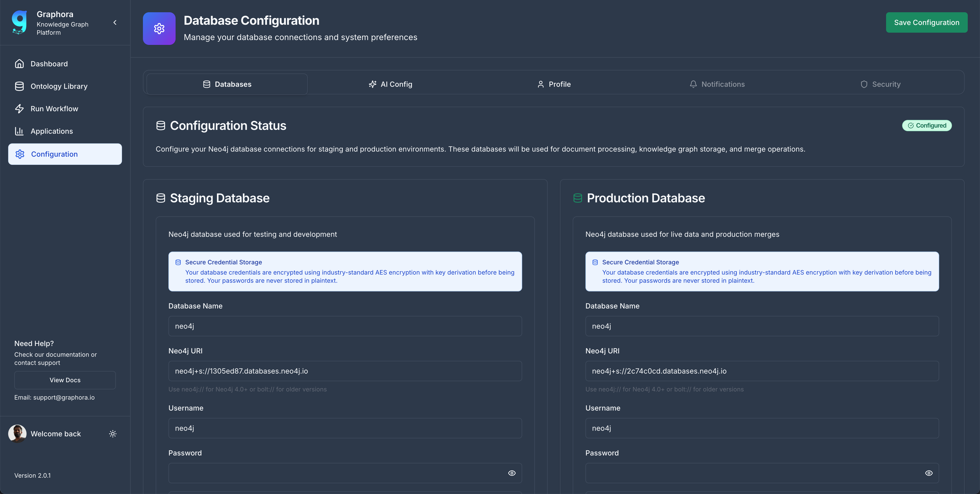Click the Staging Database heading icon
This screenshot has height=494, width=980.
[x=161, y=198]
